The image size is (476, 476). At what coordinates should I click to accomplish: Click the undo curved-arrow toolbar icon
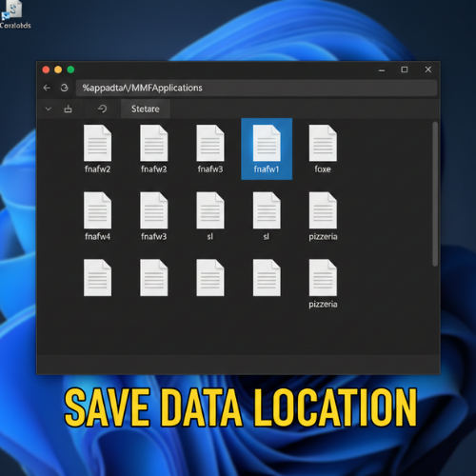click(102, 109)
